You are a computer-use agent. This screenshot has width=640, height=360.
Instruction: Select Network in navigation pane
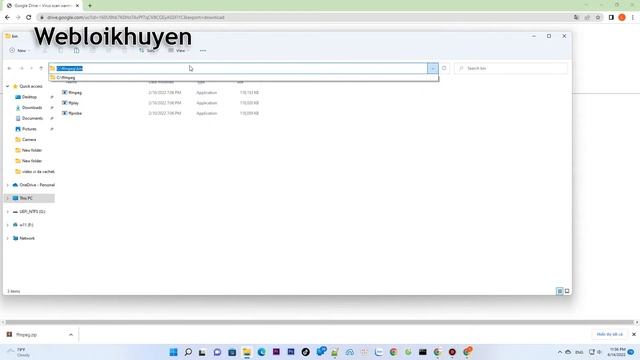click(x=27, y=238)
